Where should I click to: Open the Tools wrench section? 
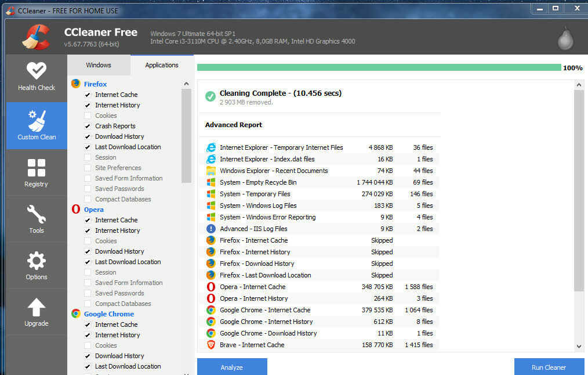37,219
